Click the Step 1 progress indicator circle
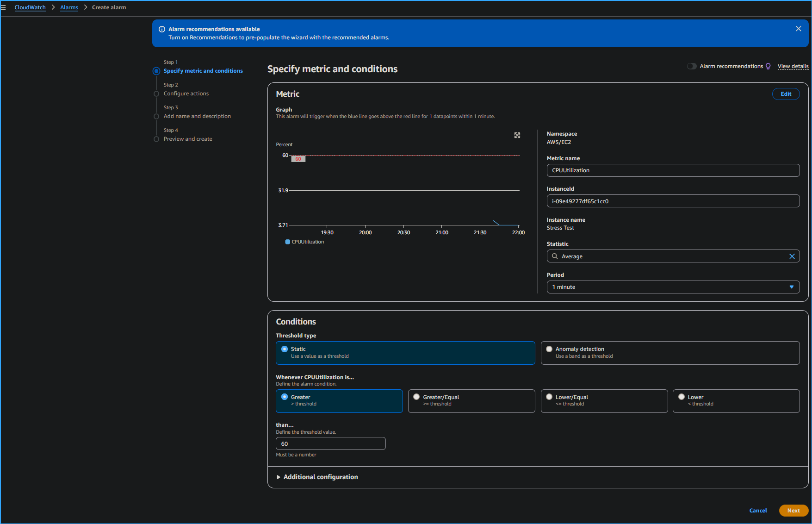 tap(156, 71)
